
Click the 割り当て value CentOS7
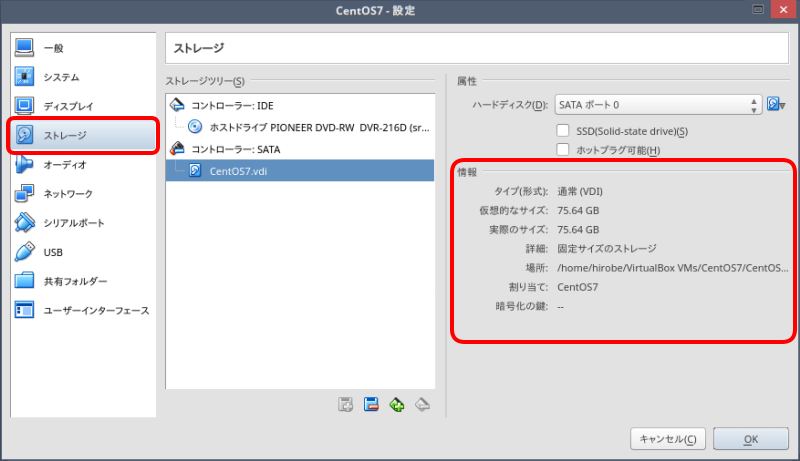[578, 287]
